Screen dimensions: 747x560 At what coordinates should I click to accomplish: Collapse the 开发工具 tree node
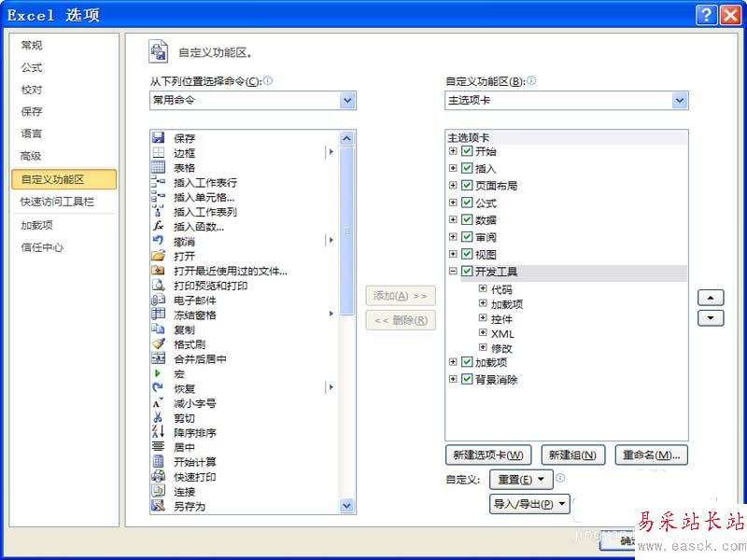[x=453, y=272]
